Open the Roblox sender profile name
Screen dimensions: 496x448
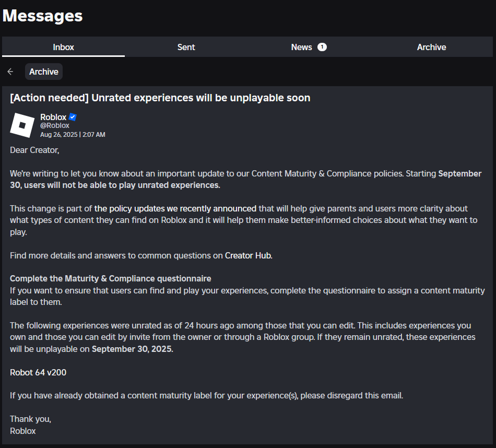(53, 117)
